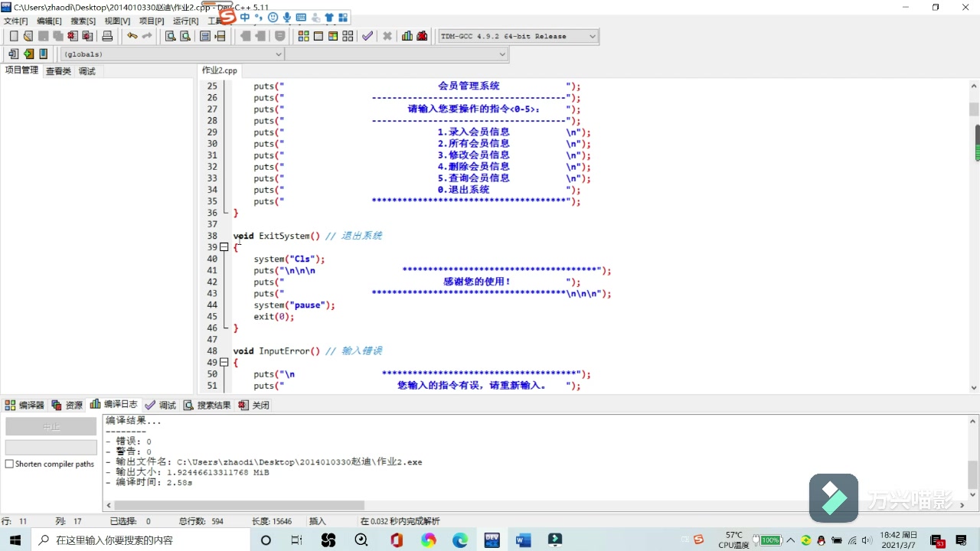The image size is (980, 551).
Task: Click the Windows Start button
Action: (x=15, y=540)
